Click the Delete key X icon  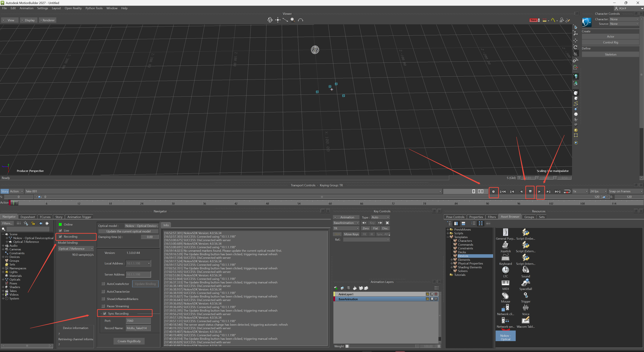tap(387, 223)
